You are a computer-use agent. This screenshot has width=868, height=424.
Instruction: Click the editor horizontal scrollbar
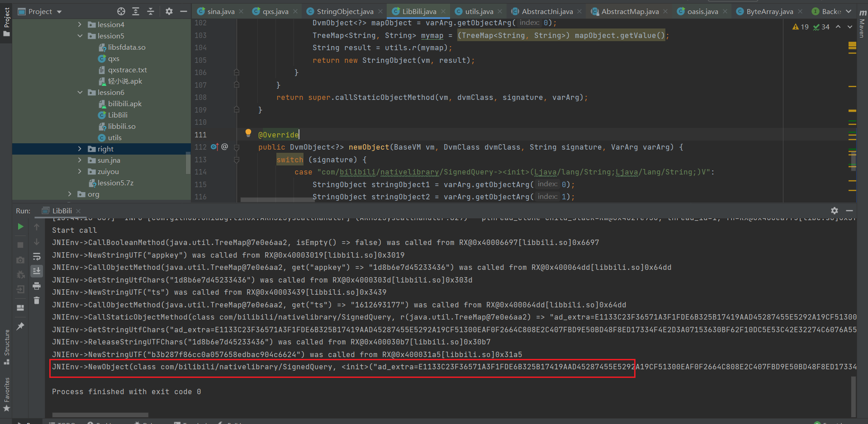coord(277,199)
